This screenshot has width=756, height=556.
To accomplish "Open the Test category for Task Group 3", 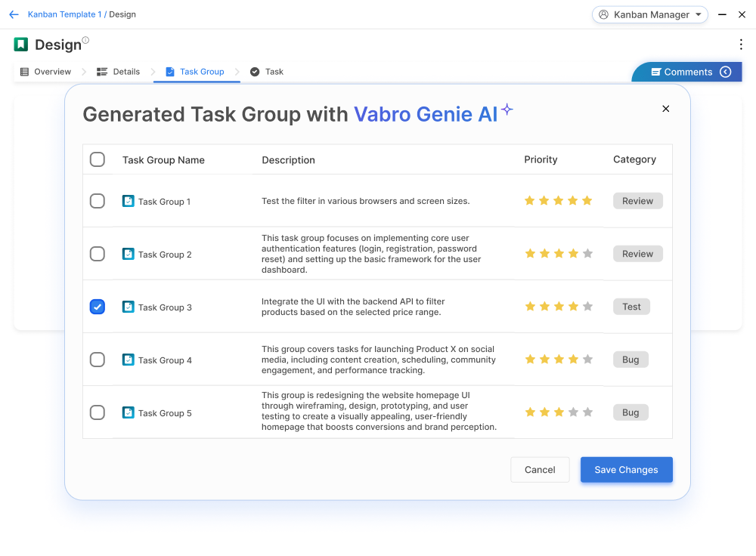I will click(x=631, y=307).
